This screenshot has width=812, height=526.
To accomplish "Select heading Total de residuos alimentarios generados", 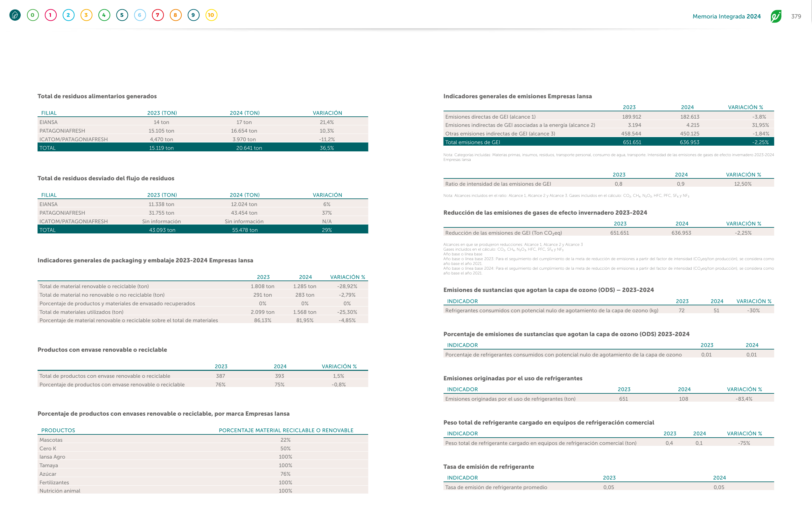I will (97, 96).
